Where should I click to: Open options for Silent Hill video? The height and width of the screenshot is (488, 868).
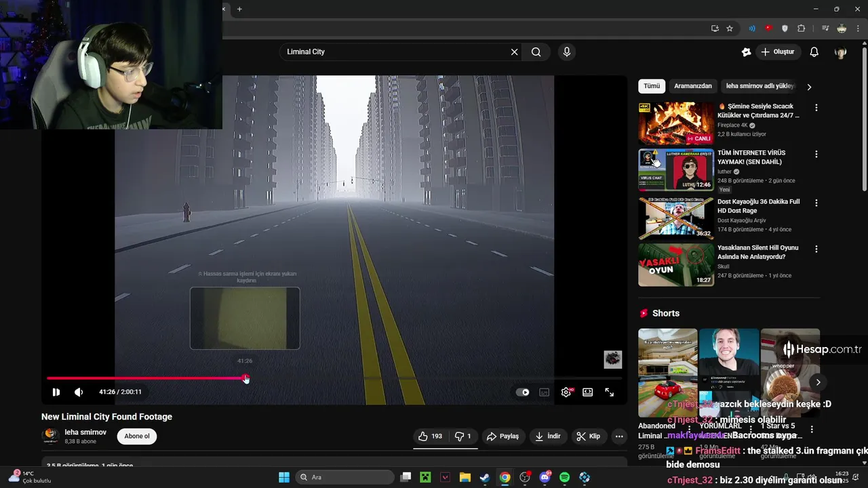pos(816,249)
